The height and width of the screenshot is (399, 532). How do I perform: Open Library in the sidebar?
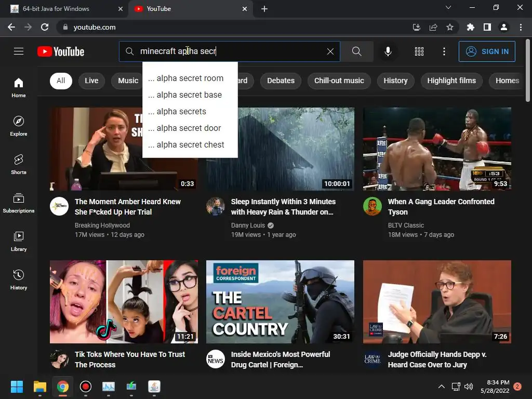click(x=19, y=241)
